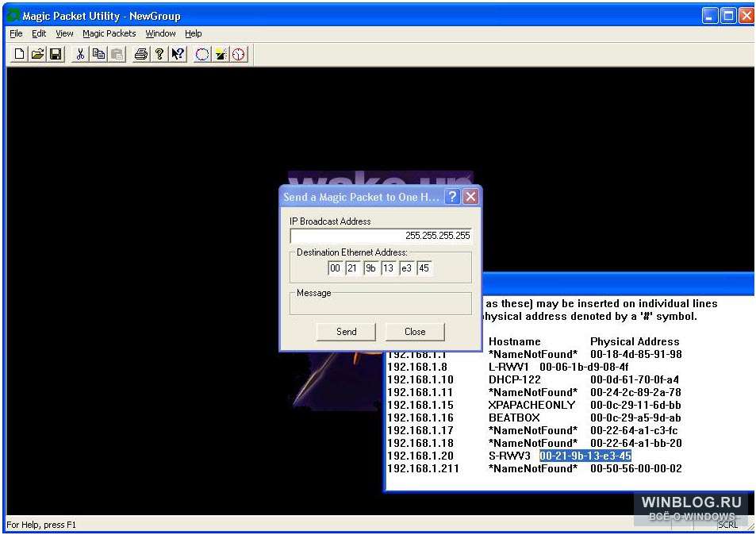Open the View menu
Viewport: 756px width, 535px height.
click(x=64, y=33)
